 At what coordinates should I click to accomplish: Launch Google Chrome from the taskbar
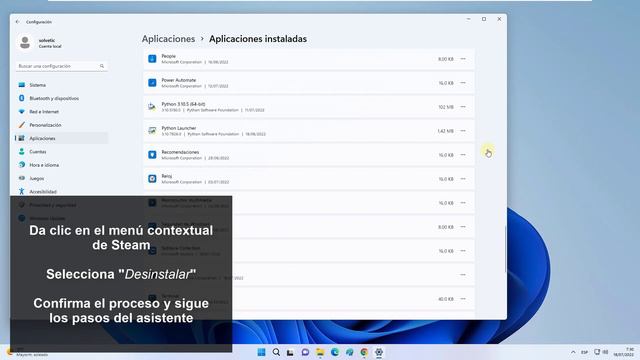pyautogui.click(x=364, y=352)
